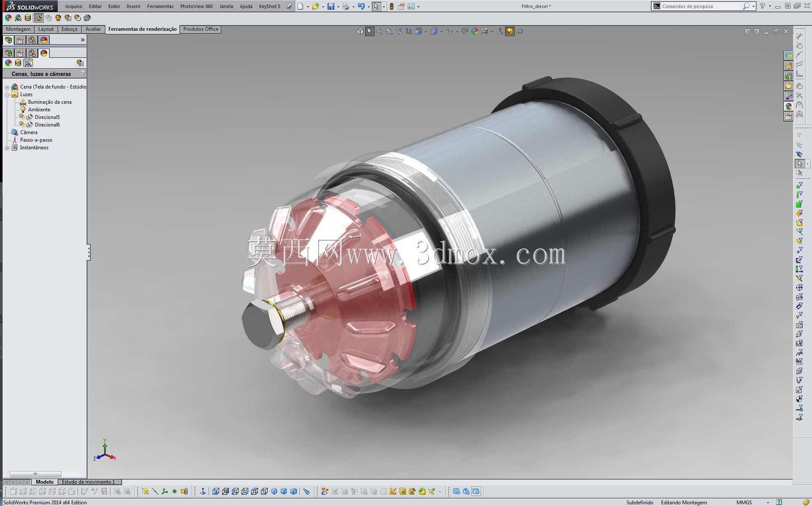The width and height of the screenshot is (812, 506).
Task: Click the horizontal scrollbar in left panel
Action: pyautogui.click(x=35, y=474)
